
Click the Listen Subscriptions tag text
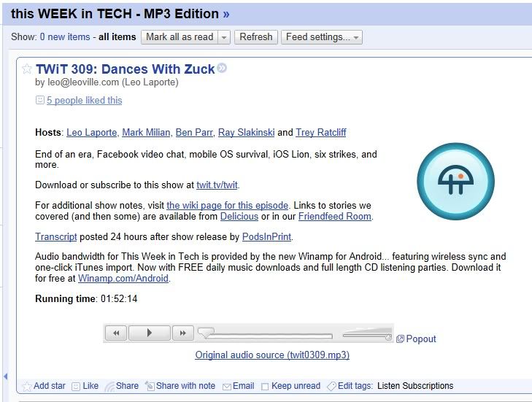pyautogui.click(x=415, y=386)
